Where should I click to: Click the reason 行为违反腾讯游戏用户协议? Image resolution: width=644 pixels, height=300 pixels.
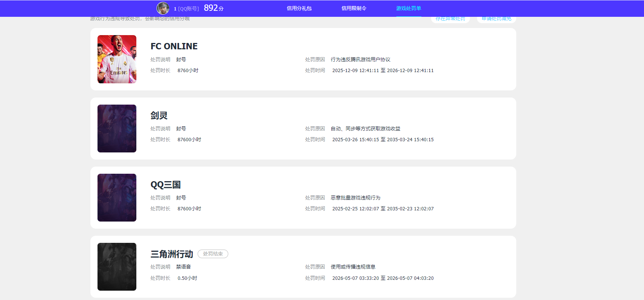pos(360,60)
